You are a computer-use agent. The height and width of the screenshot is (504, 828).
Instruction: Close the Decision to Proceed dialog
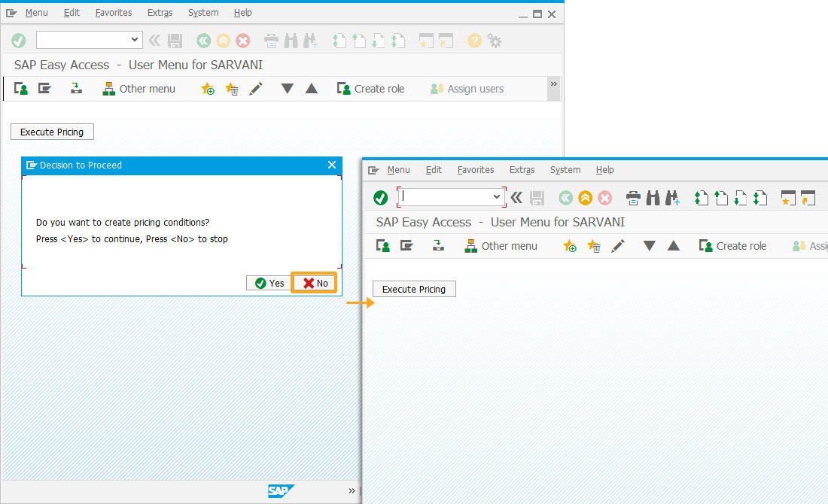pyautogui.click(x=332, y=165)
